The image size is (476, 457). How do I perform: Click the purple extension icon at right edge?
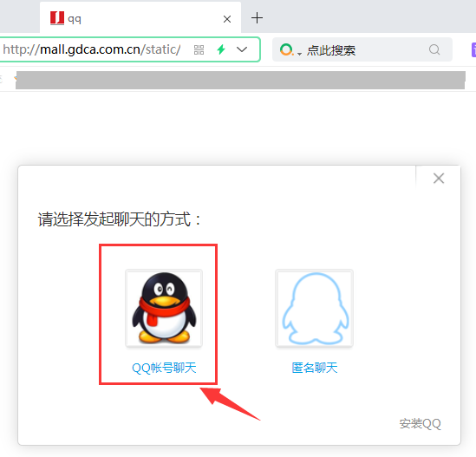473,49
